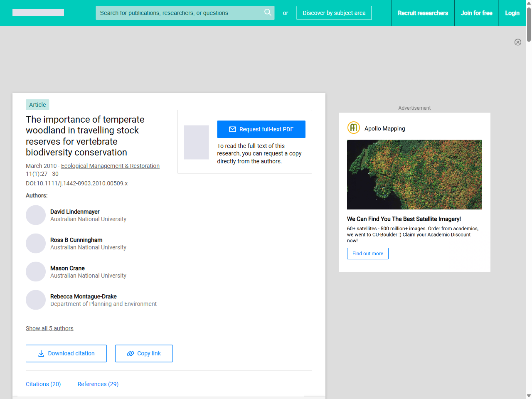Click the envelope icon on Request full-text PDF

[233, 129]
